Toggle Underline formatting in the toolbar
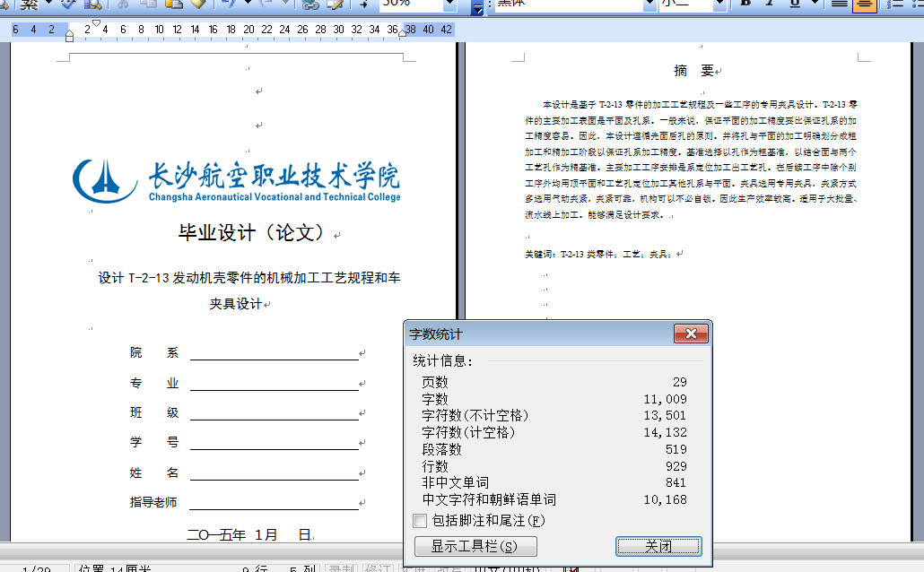Screen dimensions: 924x572 pos(795,4)
